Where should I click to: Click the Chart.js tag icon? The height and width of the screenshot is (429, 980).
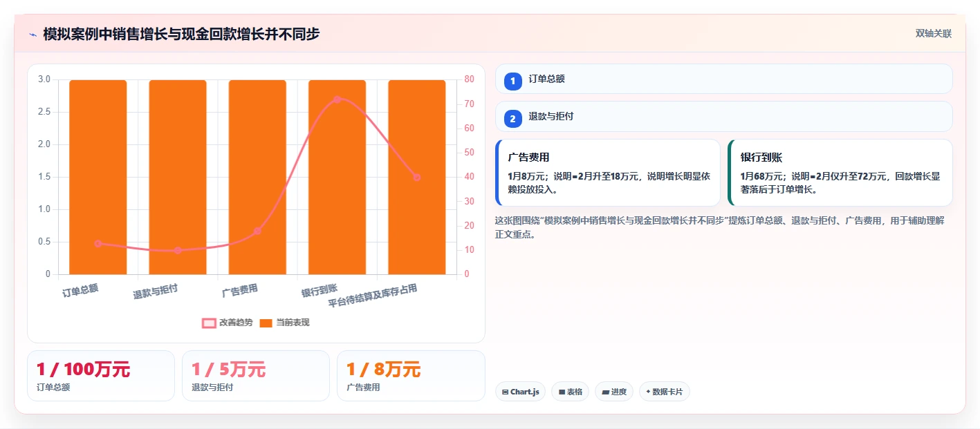pos(506,392)
